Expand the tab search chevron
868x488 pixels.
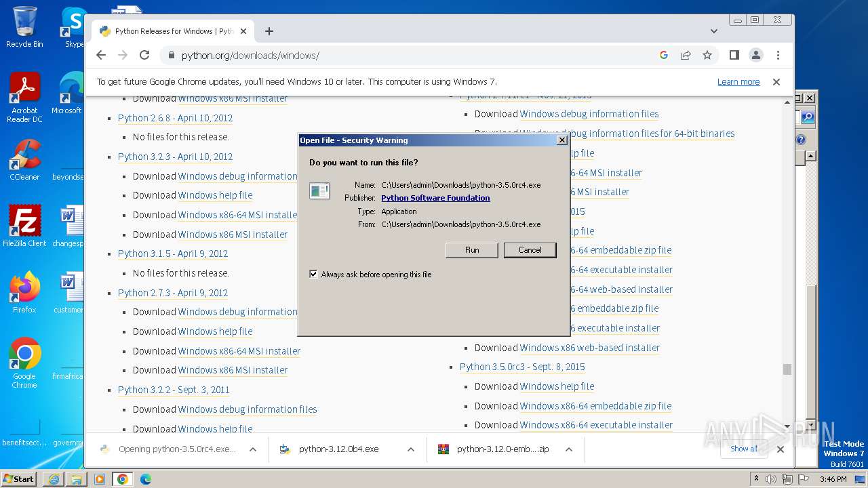(x=713, y=31)
